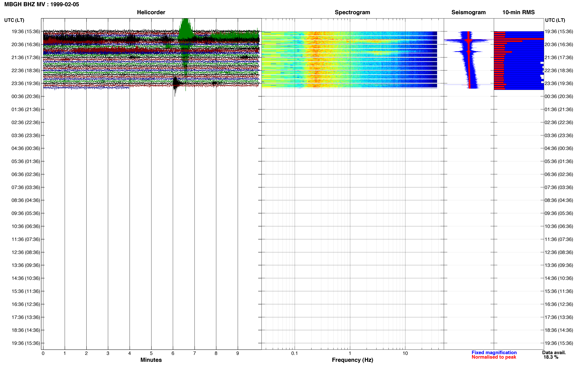Click '14:36 (10:36)' on the right time axis
This screenshot has height=368, width=588.
click(x=559, y=278)
